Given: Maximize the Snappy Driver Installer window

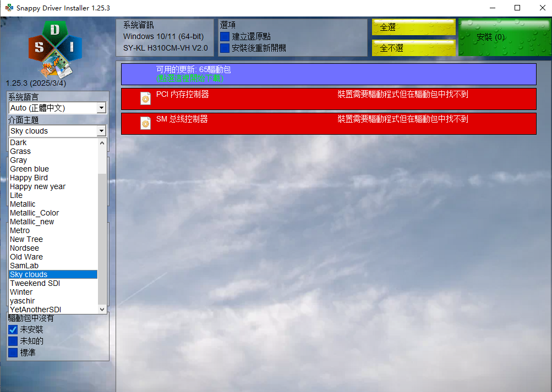Looking at the screenshot, I should [x=517, y=8].
